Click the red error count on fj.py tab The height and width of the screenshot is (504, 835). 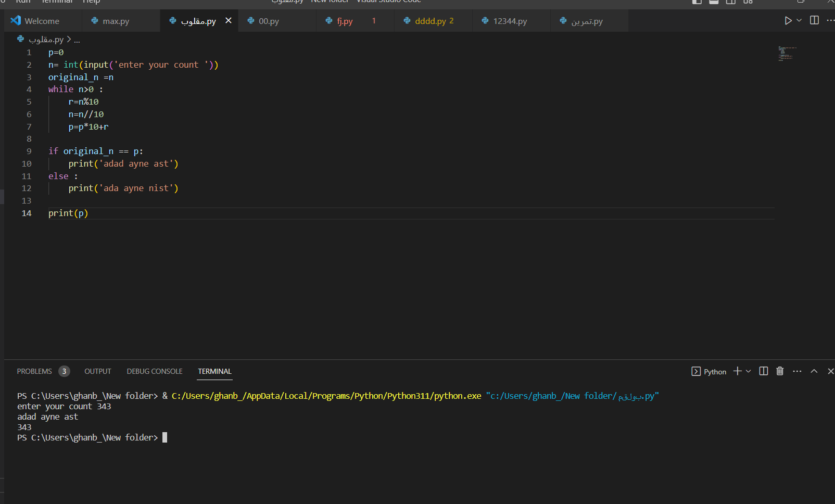tap(374, 21)
